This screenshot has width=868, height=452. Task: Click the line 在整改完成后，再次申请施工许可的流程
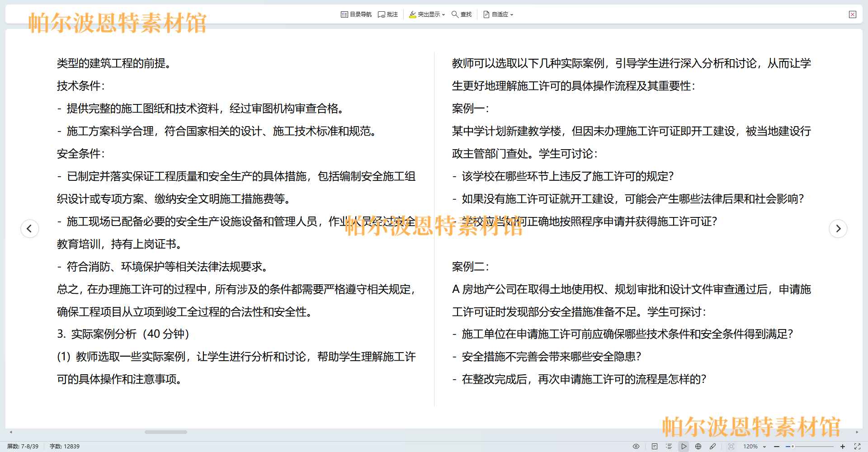(x=580, y=379)
